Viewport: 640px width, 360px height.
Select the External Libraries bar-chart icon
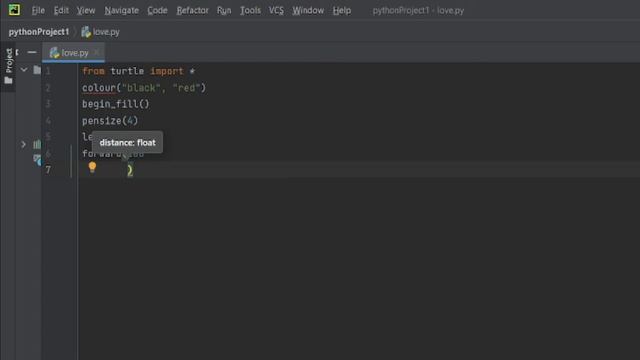point(37,144)
